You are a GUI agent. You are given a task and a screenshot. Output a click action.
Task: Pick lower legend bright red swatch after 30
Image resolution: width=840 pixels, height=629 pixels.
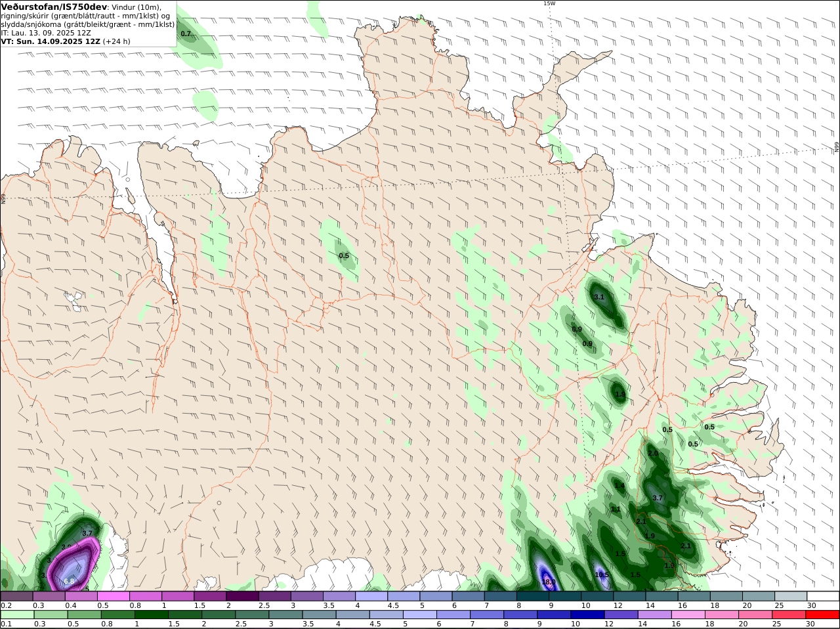(x=823, y=615)
